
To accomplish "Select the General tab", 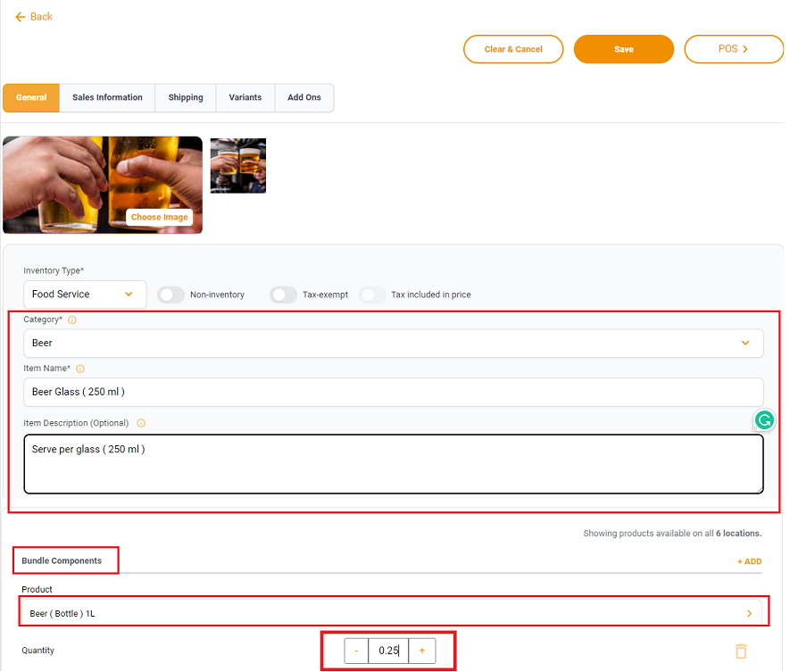I will point(31,98).
